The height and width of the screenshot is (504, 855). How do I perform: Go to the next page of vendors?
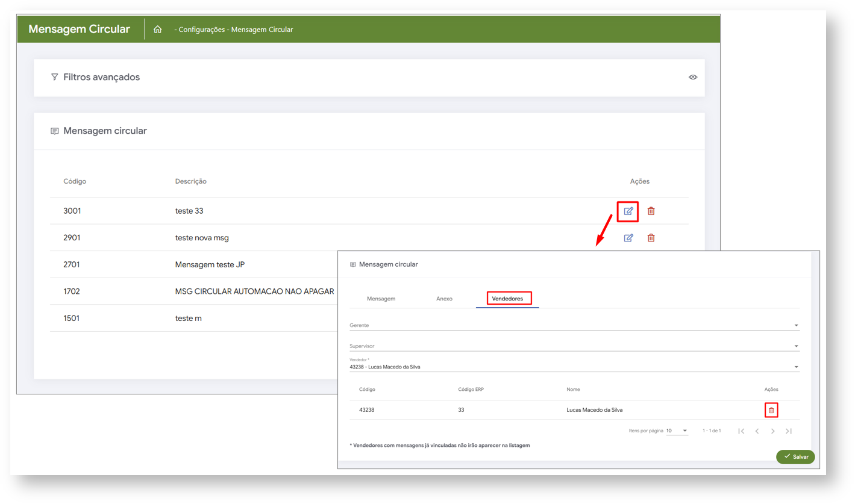click(772, 431)
